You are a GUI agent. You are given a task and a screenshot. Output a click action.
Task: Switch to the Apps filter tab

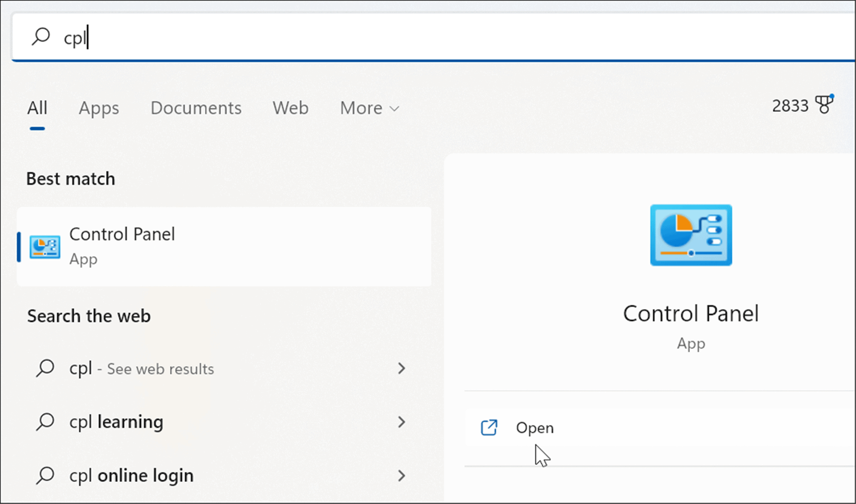98,108
